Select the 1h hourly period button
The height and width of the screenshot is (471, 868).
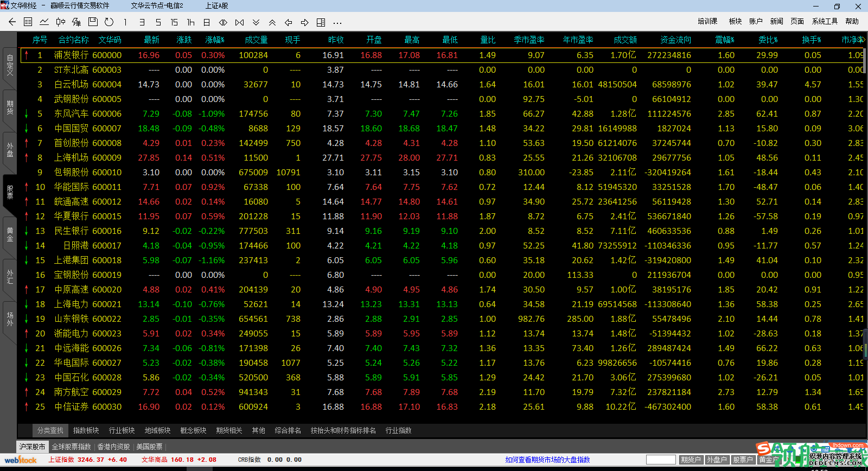pos(190,22)
